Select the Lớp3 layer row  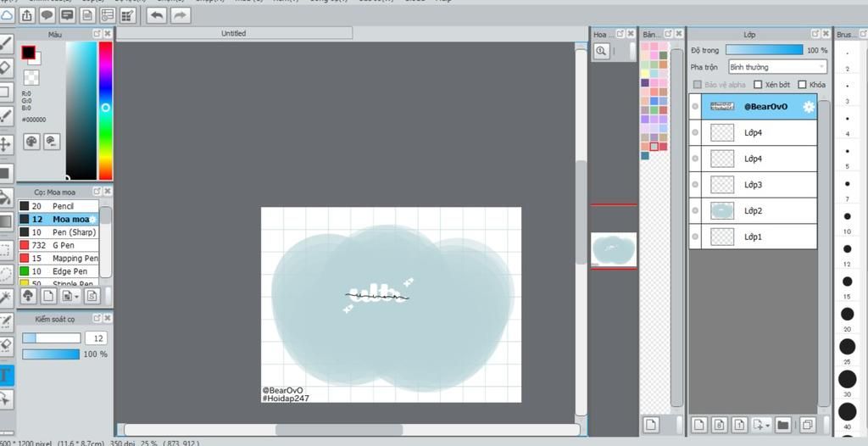753,185
